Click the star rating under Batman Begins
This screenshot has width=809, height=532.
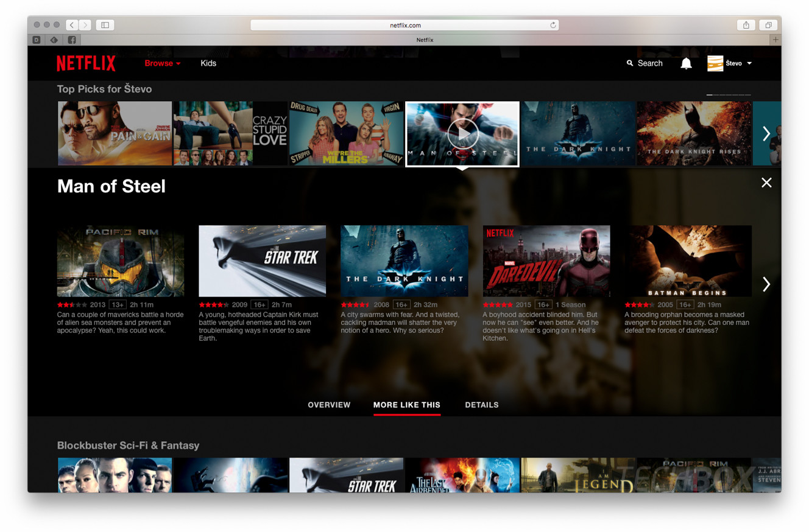640,304
